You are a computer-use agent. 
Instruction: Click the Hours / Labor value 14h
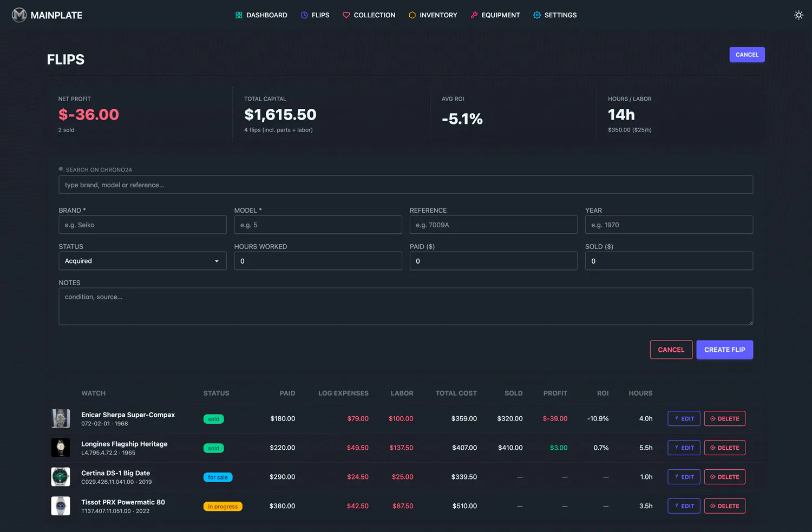coord(621,115)
